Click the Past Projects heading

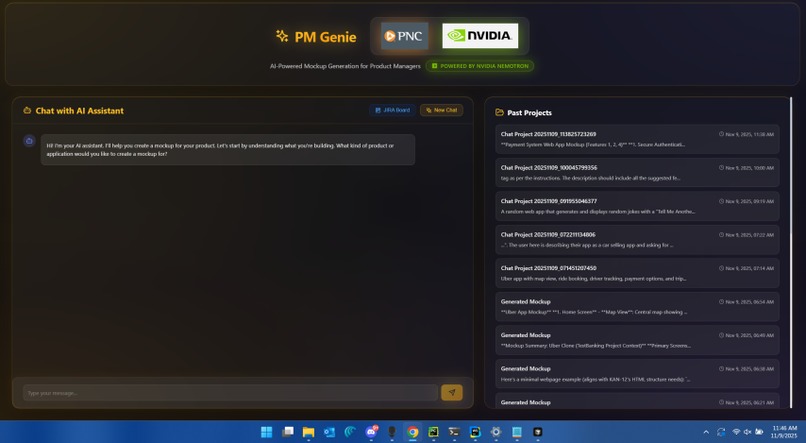529,113
